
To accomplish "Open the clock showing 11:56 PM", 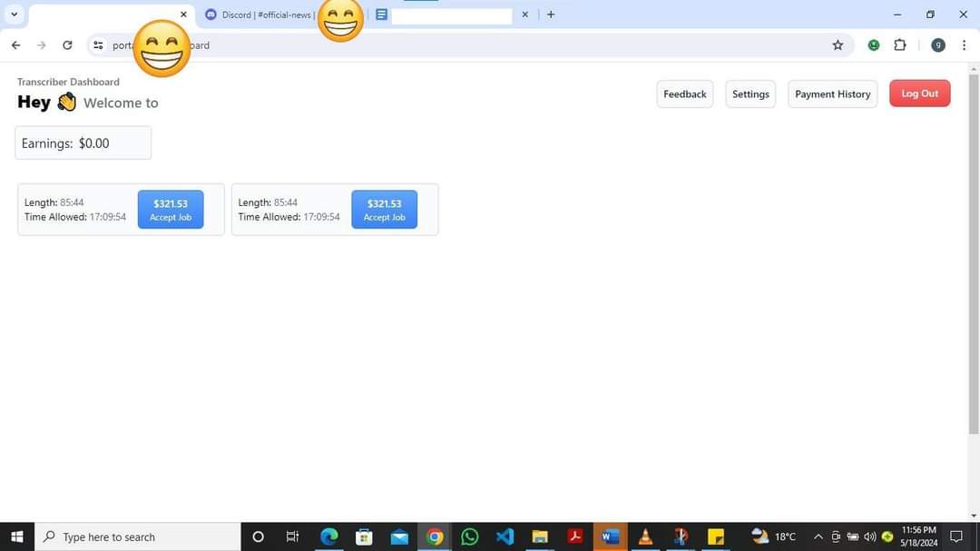I will coord(918,536).
